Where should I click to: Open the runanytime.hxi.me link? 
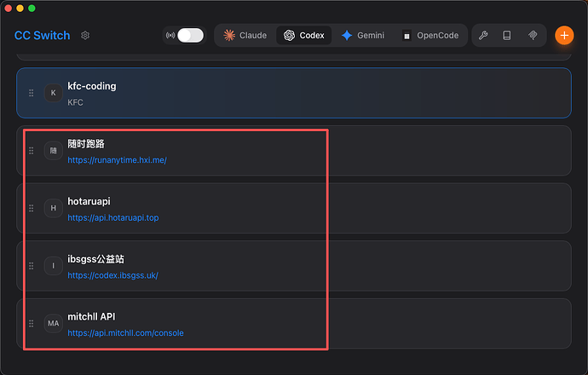[118, 160]
